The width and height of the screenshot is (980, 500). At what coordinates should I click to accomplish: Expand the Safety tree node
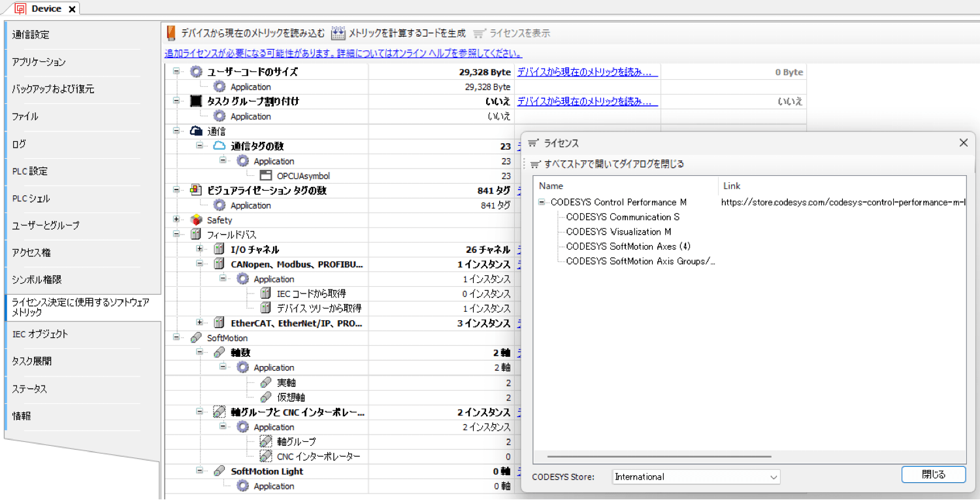point(176,220)
